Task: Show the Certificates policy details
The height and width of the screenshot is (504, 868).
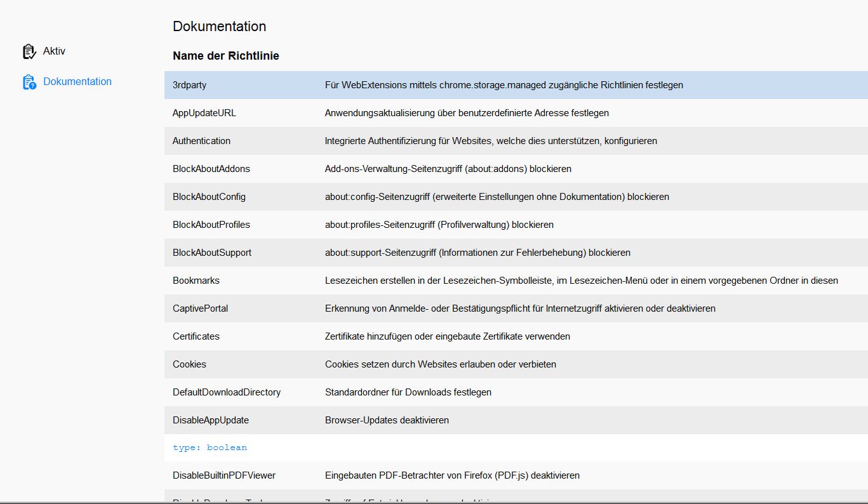Action: [x=196, y=336]
